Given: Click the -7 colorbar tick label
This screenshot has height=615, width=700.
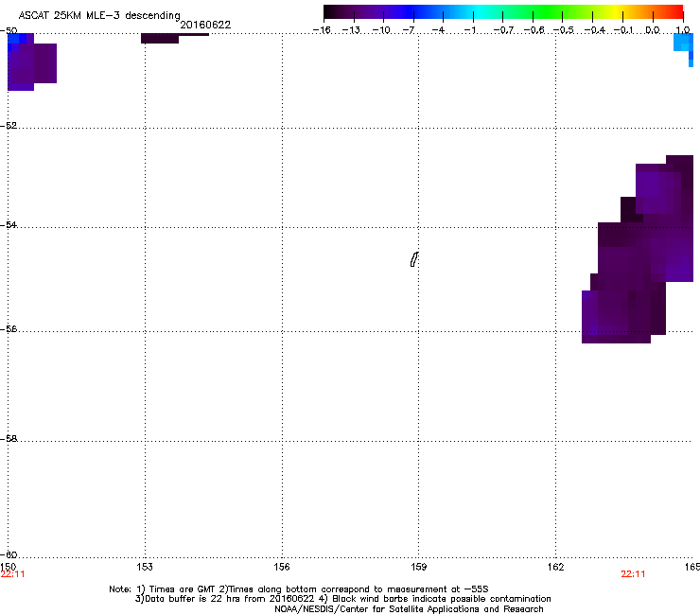Looking at the screenshot, I should pos(409,30).
